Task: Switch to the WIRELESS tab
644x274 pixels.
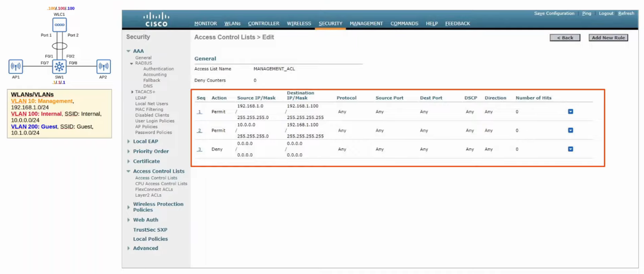Action: pyautogui.click(x=299, y=24)
